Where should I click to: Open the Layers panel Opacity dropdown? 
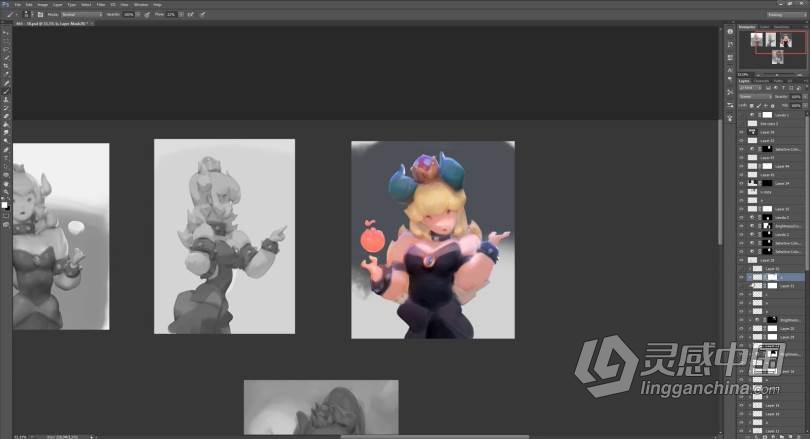tap(805, 97)
